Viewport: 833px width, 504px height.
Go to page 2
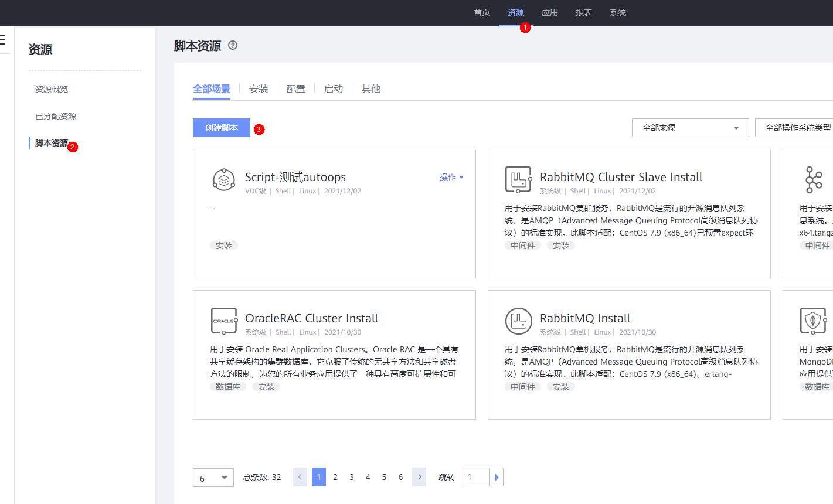335,477
